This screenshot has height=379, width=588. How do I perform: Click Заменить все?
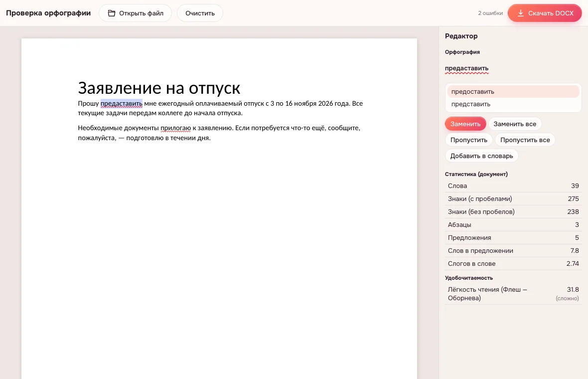tap(514, 124)
